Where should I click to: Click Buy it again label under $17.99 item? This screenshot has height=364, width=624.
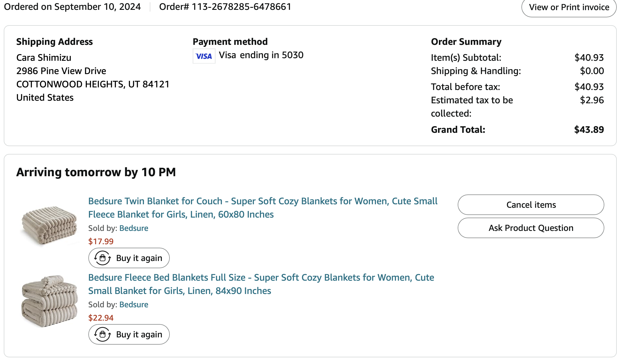139,258
